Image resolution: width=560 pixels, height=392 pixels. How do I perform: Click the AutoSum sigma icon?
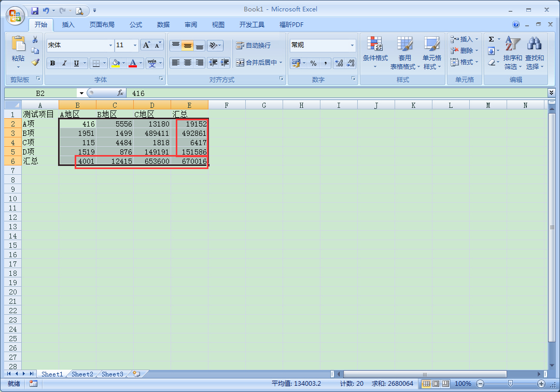point(492,39)
